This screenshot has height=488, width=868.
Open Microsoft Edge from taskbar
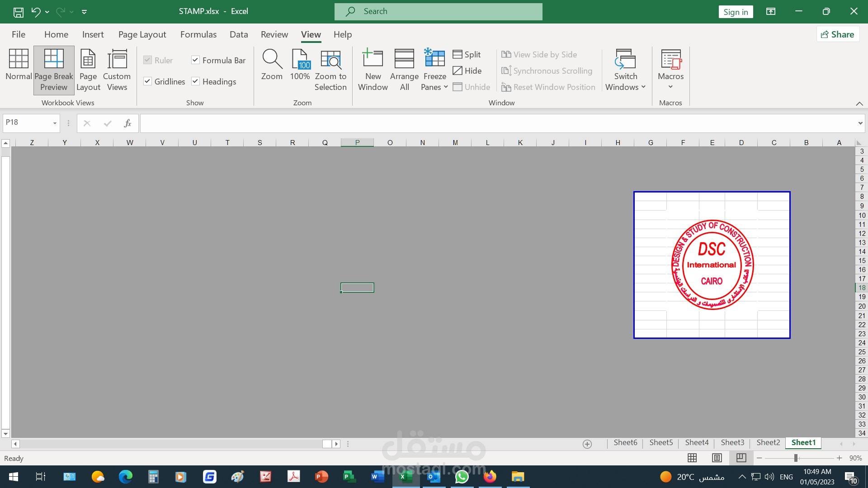[x=126, y=477]
